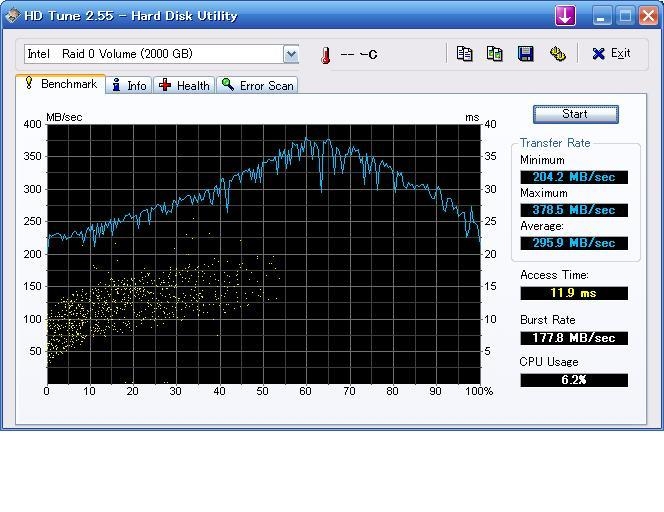Screen dimensions: 664x512
Task: Click the purple download arrow title bar icon
Action: pos(565,16)
